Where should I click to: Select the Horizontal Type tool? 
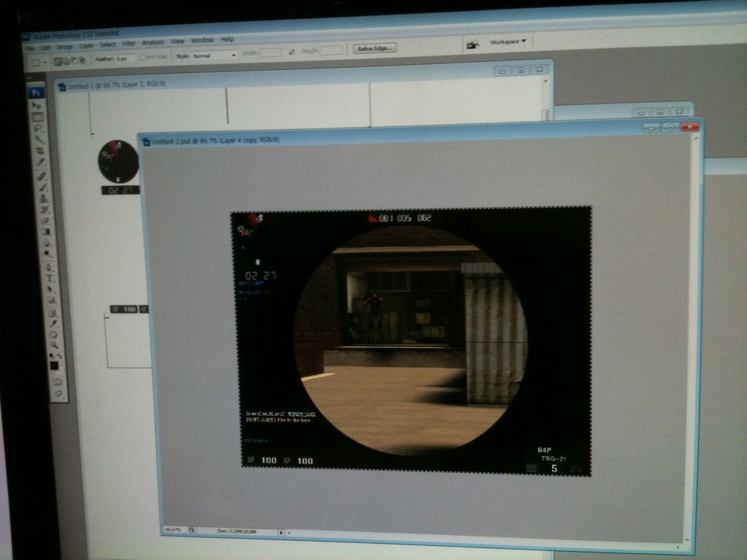(x=50, y=279)
